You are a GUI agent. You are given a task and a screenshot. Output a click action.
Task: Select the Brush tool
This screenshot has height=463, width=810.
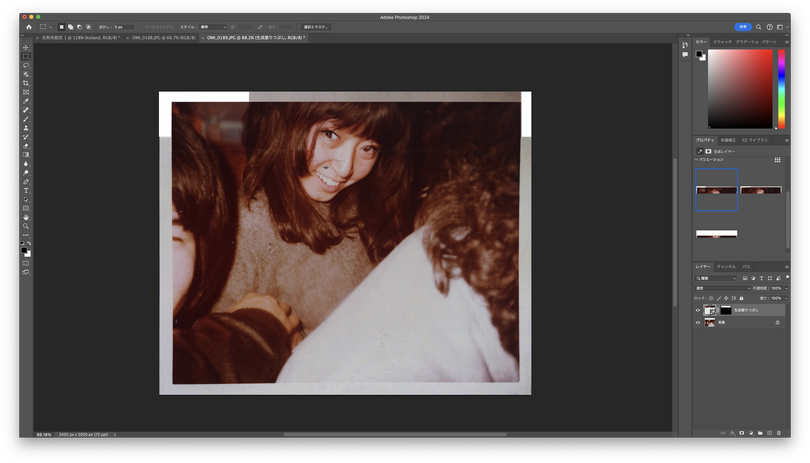point(26,119)
